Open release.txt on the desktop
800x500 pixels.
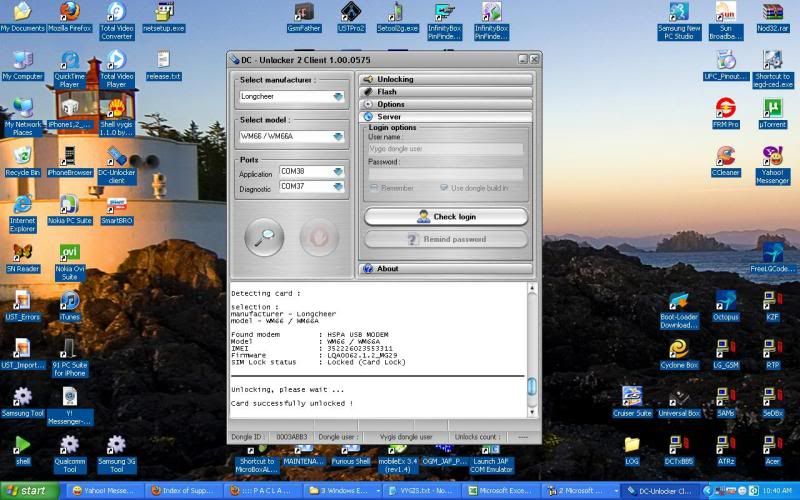pos(164,65)
